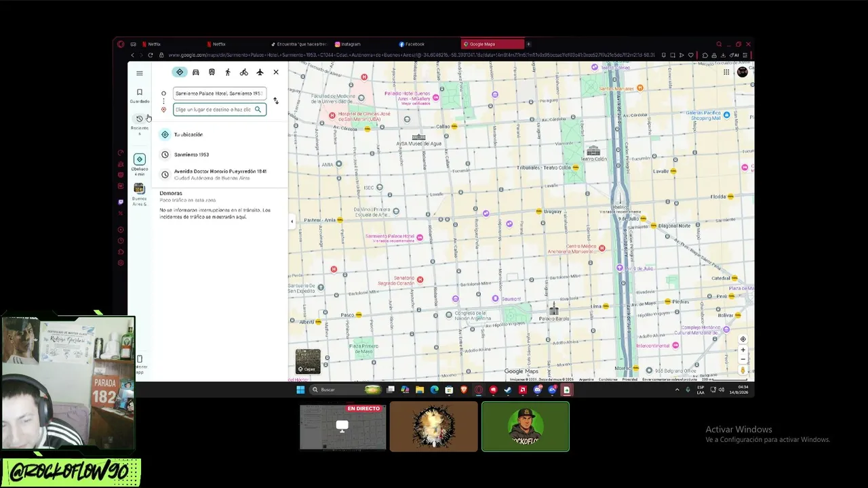
Task: Open Opera browser taskbar icon
Action: coord(479,390)
